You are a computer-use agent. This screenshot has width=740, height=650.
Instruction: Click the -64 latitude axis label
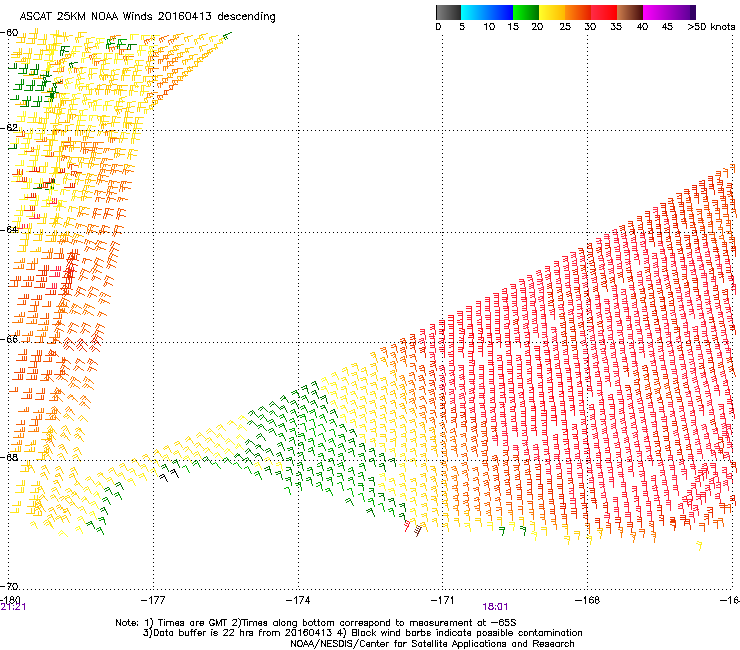pyautogui.click(x=9, y=229)
